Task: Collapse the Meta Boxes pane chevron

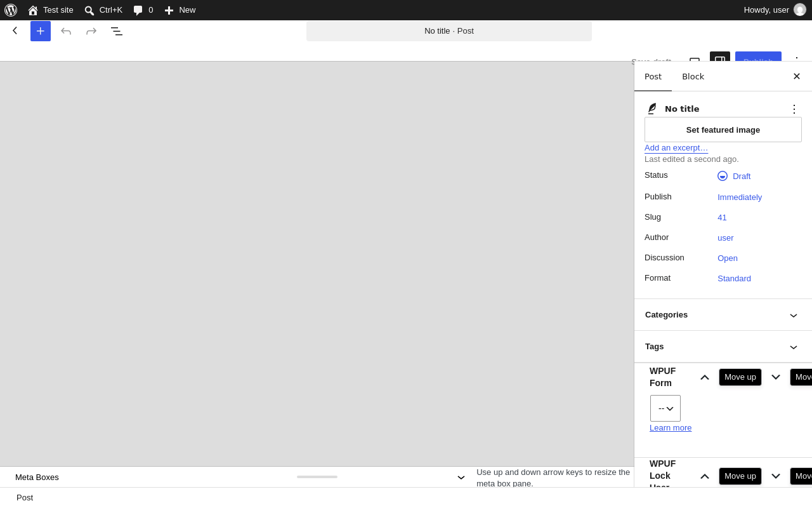Action: click(461, 478)
